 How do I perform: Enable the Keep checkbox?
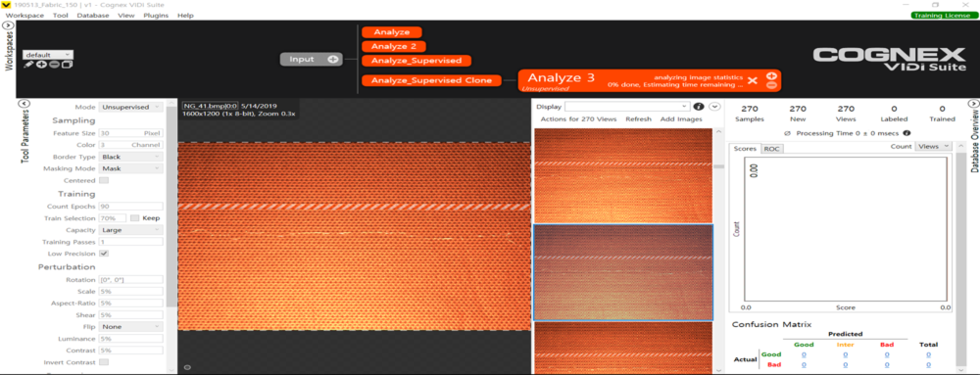[135, 218]
